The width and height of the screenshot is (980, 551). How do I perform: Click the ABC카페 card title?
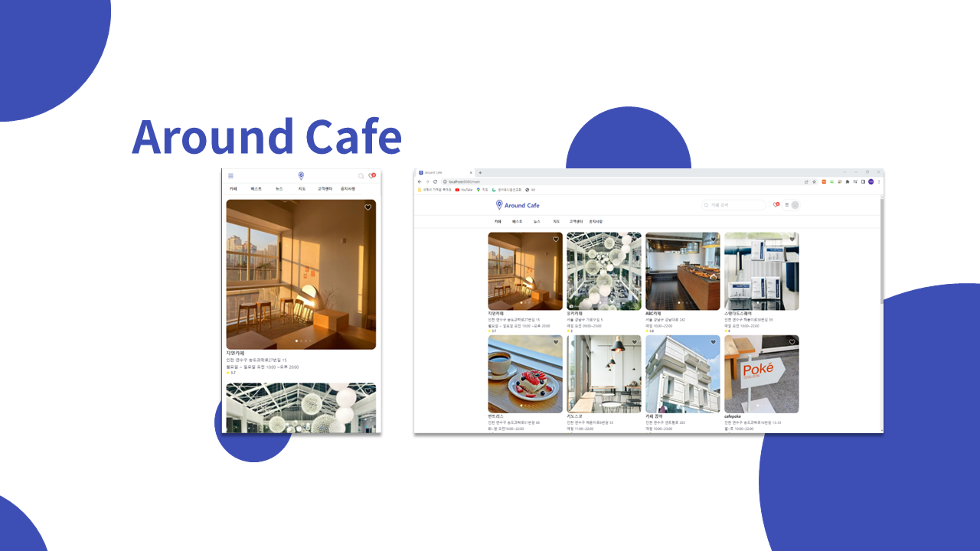point(654,314)
